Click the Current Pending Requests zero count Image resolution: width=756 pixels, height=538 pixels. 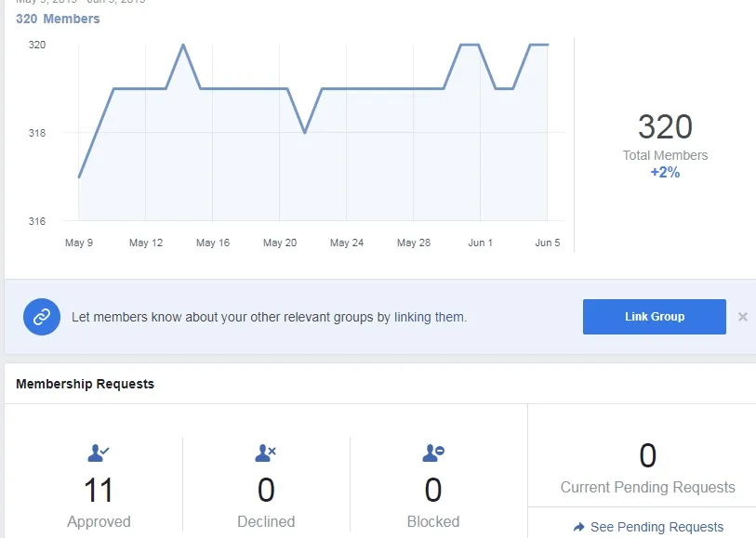click(x=647, y=456)
